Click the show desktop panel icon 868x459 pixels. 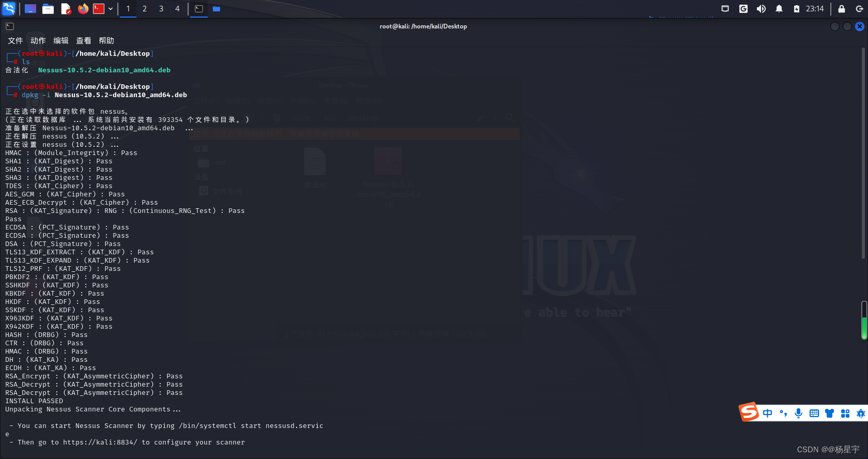pos(30,9)
